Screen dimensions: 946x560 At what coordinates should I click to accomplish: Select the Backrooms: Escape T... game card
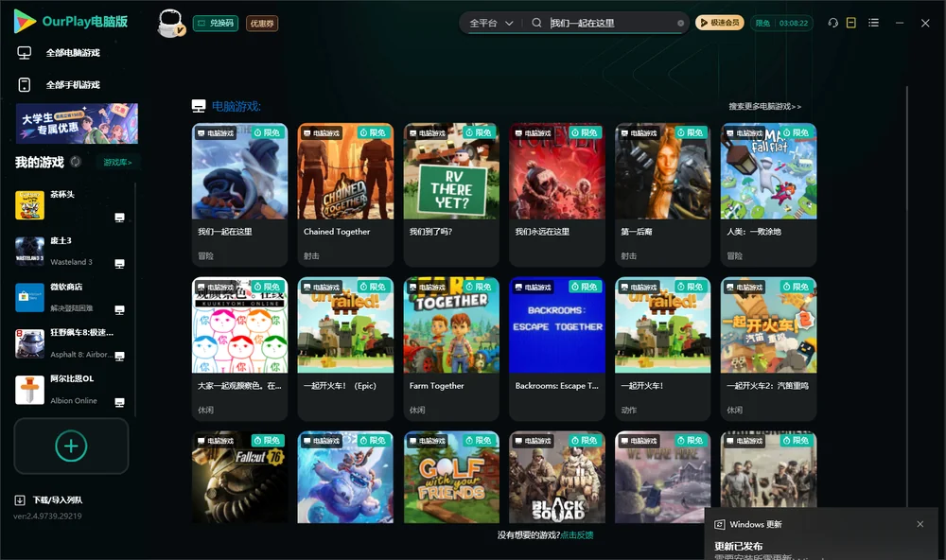pos(557,349)
